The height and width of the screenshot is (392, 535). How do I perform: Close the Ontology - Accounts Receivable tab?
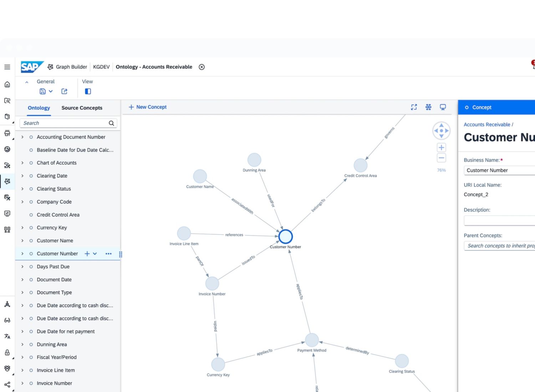pos(202,67)
